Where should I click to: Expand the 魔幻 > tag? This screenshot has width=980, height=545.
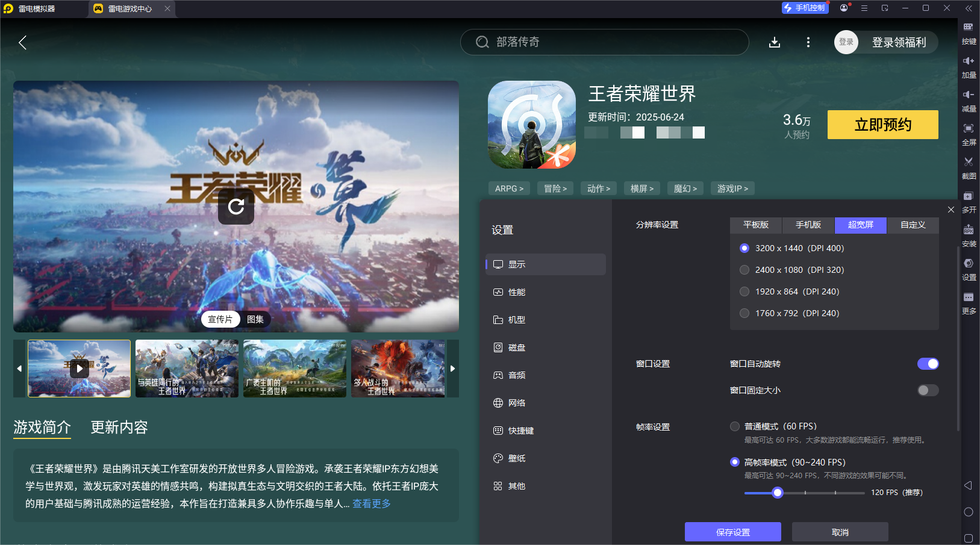[685, 188]
